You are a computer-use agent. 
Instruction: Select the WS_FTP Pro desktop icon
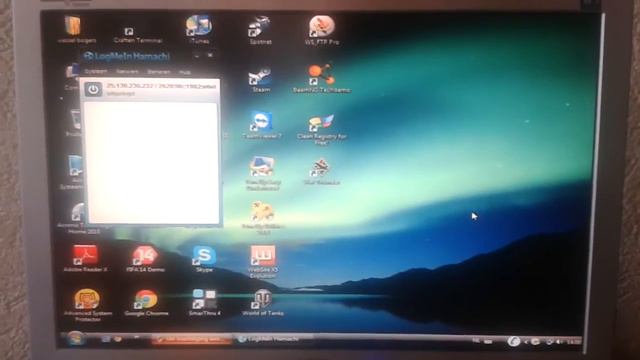coord(322,30)
